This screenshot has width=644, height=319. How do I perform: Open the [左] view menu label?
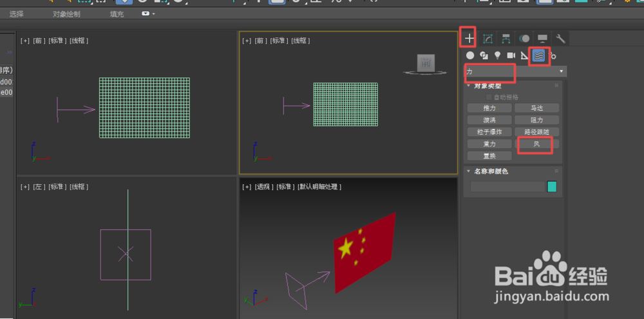39,187
